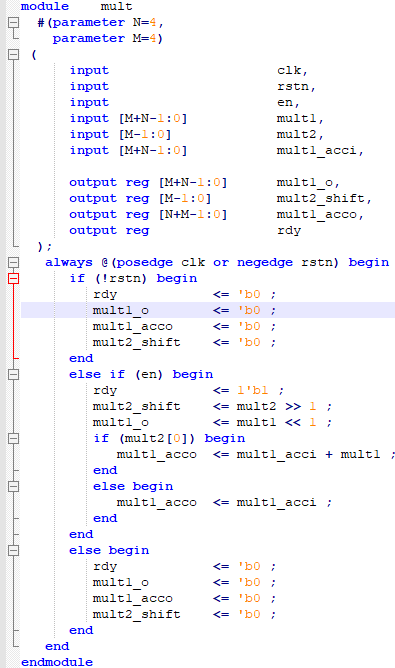Viewport: 395px width, 668px height.
Task: Collapse the final else begin block
Action: 14,550
